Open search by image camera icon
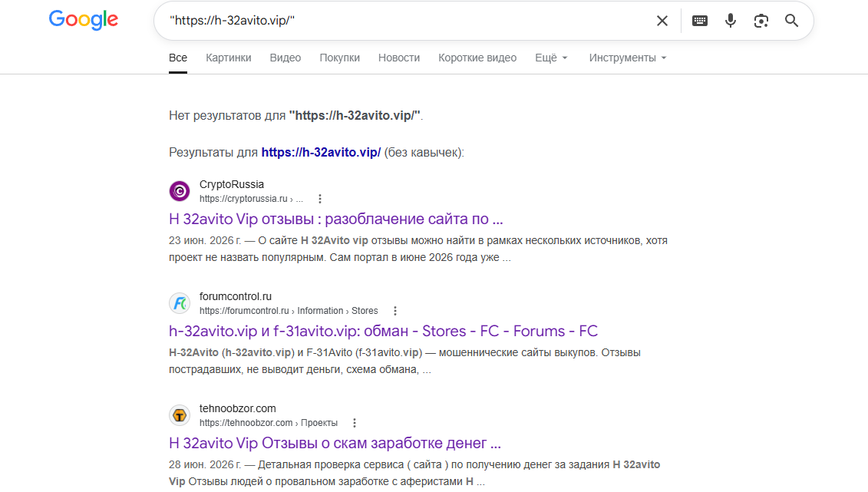Screen dimensions: 868x492 click(x=761, y=21)
